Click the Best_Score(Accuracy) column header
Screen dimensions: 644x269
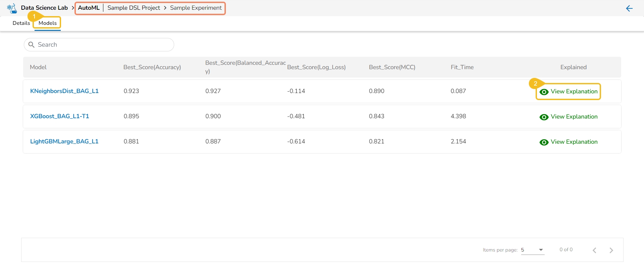pyautogui.click(x=152, y=67)
